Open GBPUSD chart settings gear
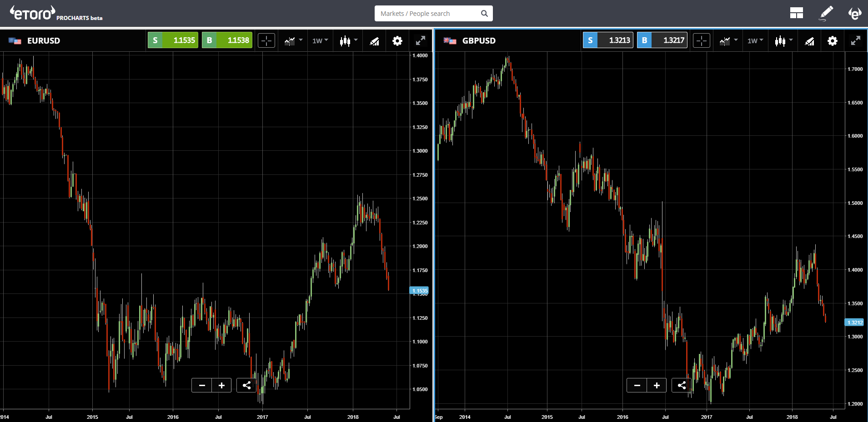The image size is (868, 422). tap(833, 41)
